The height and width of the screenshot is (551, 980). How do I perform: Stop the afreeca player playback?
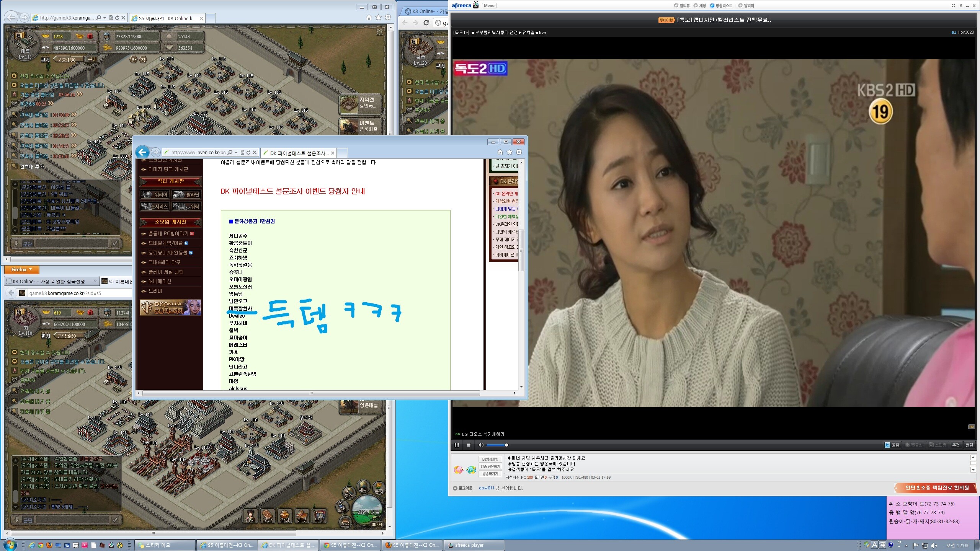coord(469,445)
